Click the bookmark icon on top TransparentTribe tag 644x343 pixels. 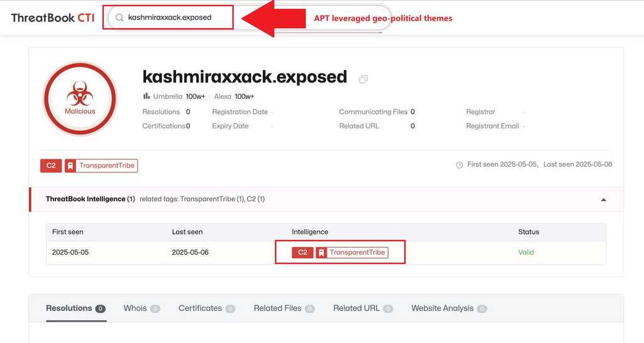pyautogui.click(x=70, y=166)
